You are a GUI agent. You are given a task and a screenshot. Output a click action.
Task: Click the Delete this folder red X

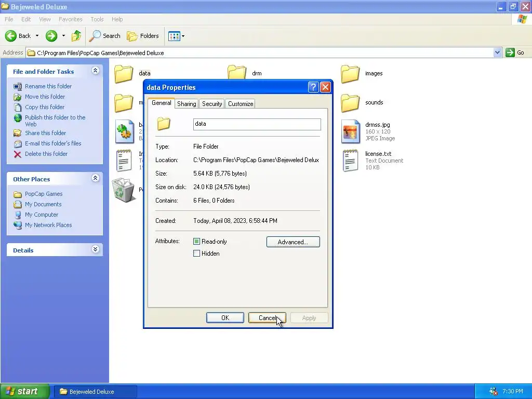coord(18,154)
